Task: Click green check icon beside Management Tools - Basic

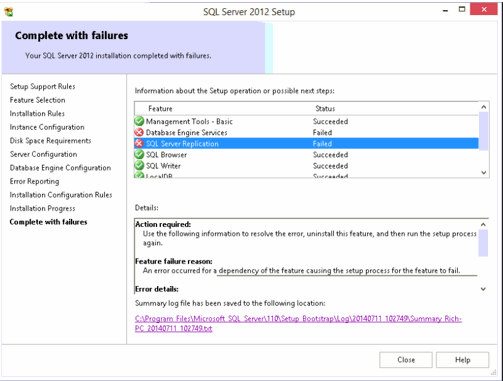Action: [139, 121]
